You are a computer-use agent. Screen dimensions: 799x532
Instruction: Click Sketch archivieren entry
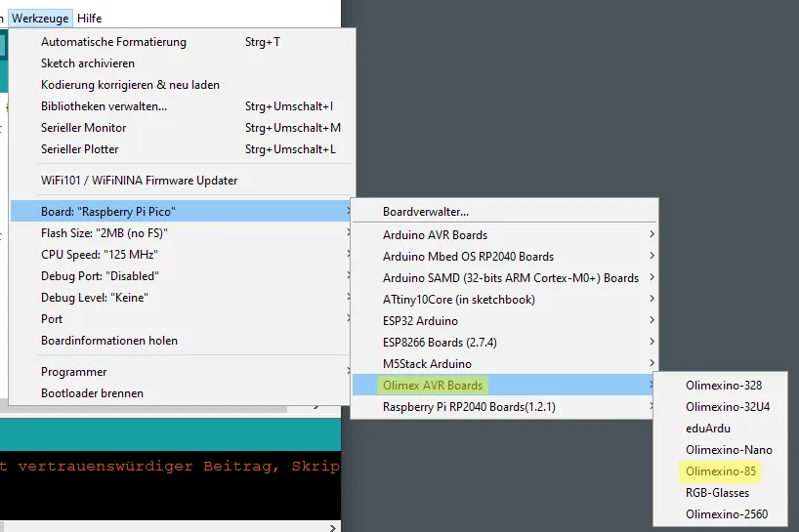click(88, 63)
